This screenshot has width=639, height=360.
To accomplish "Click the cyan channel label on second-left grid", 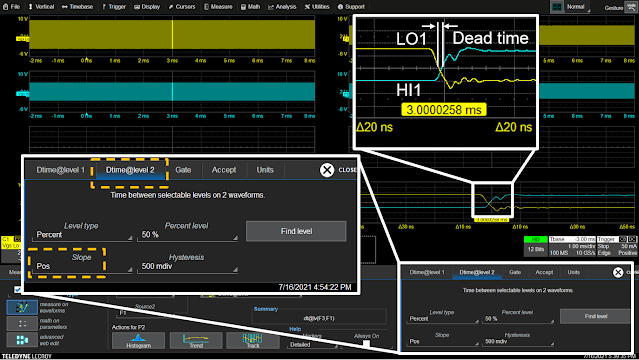I will pyautogui.click(x=23, y=94).
